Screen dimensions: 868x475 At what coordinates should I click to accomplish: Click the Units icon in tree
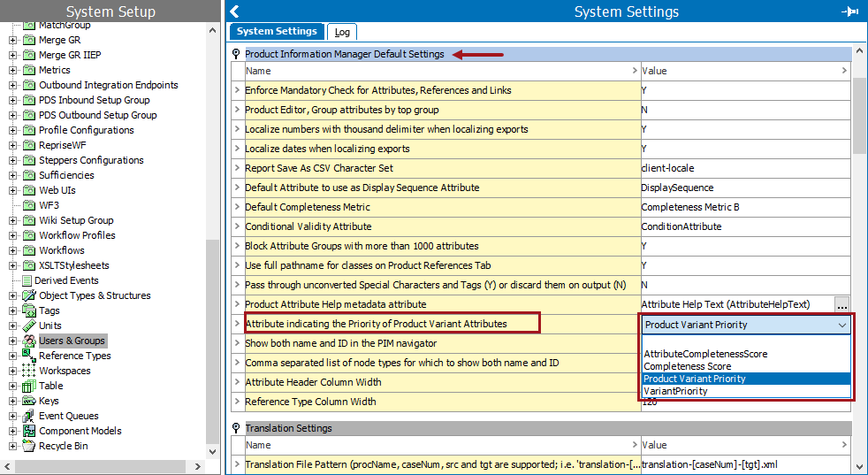pos(28,326)
